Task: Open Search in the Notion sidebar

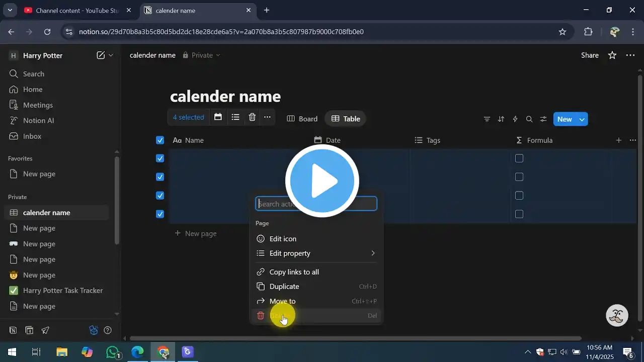Action: coord(33,74)
